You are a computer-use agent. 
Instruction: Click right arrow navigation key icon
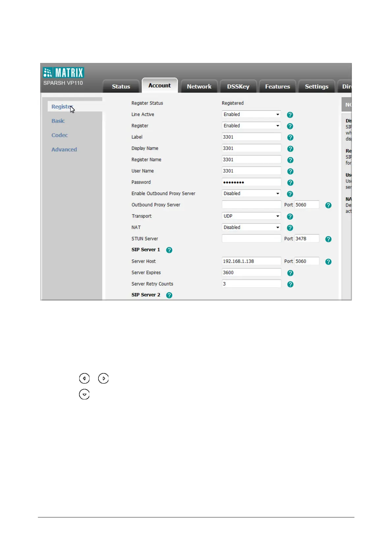pos(103,378)
